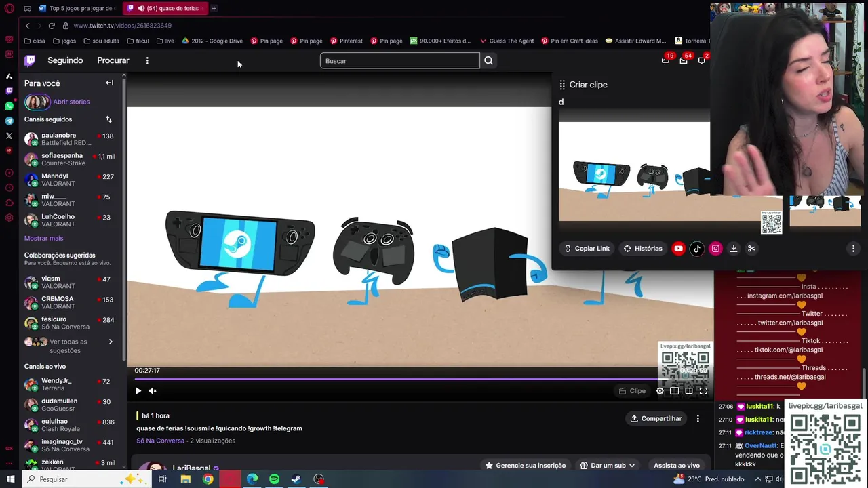Open paulanobre channel
868x488 pixels.
[71, 139]
